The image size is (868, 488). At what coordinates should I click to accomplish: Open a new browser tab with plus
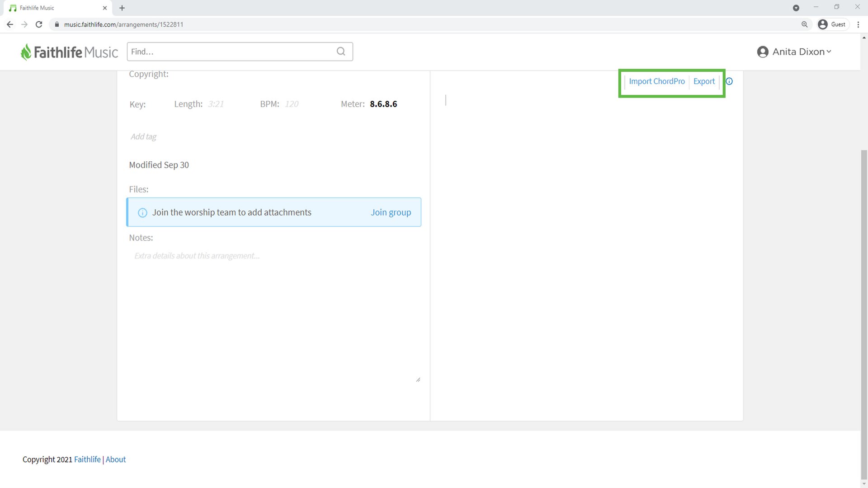pos(122,8)
